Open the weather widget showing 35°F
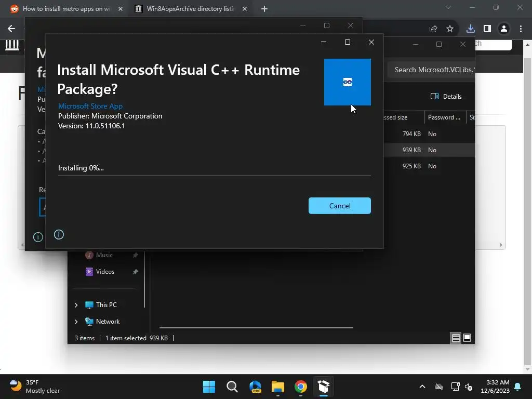 tap(35, 387)
